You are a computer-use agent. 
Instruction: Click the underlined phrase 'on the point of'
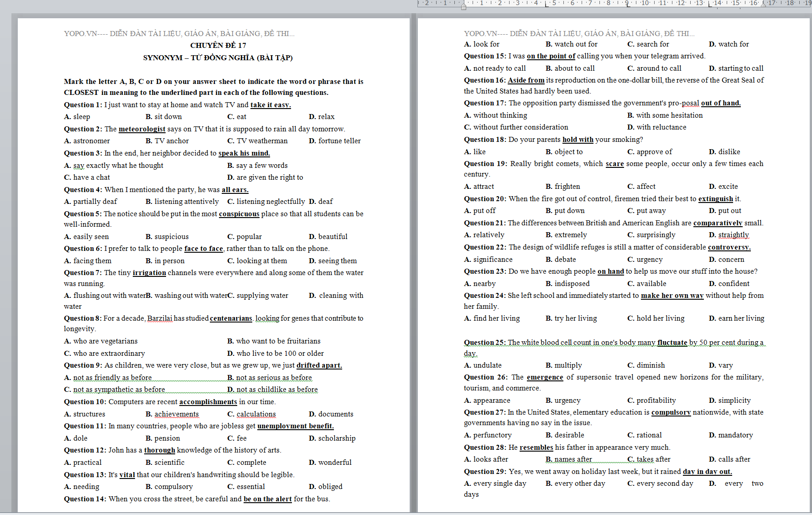coord(551,56)
